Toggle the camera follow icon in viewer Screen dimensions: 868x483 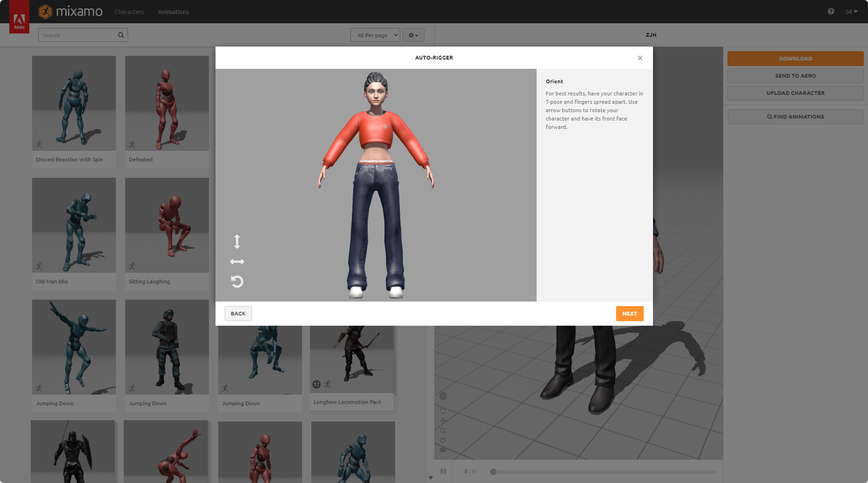(443, 449)
